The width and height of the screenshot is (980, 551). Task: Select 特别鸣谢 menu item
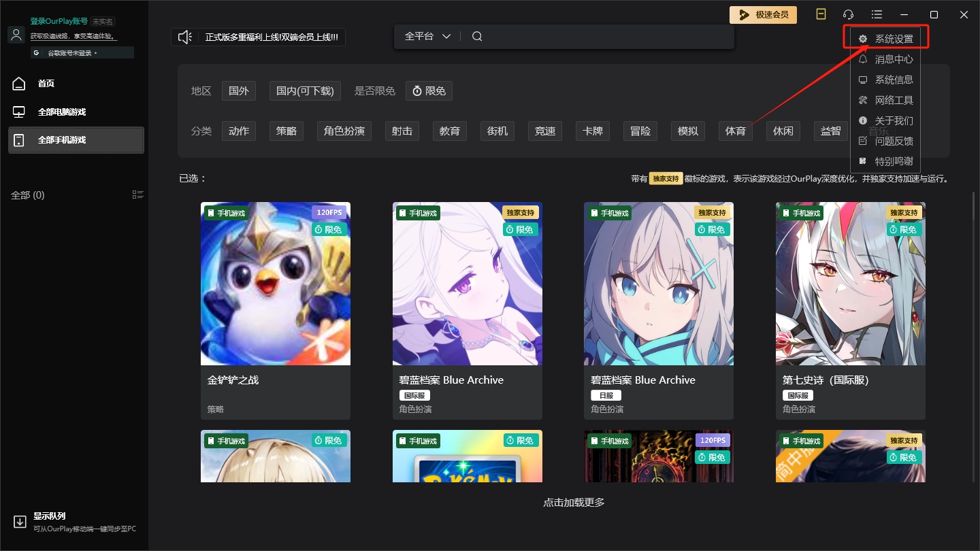tap(885, 161)
